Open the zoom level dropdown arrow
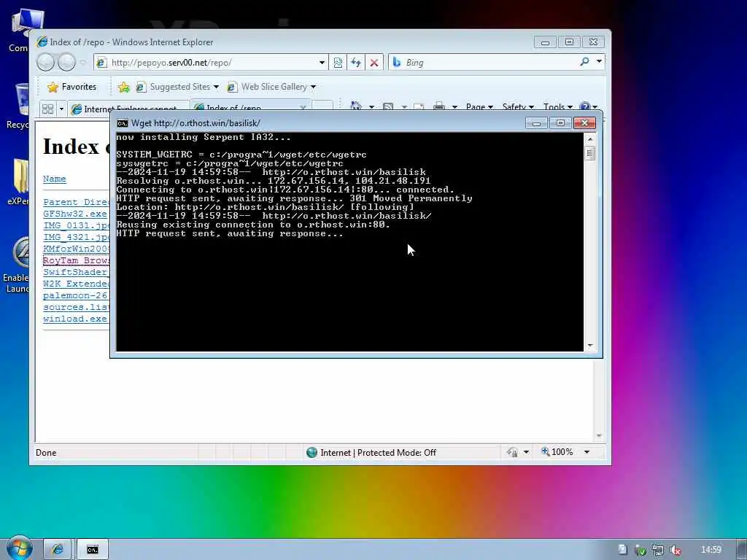Viewport: 747px width, 560px height. (587, 452)
